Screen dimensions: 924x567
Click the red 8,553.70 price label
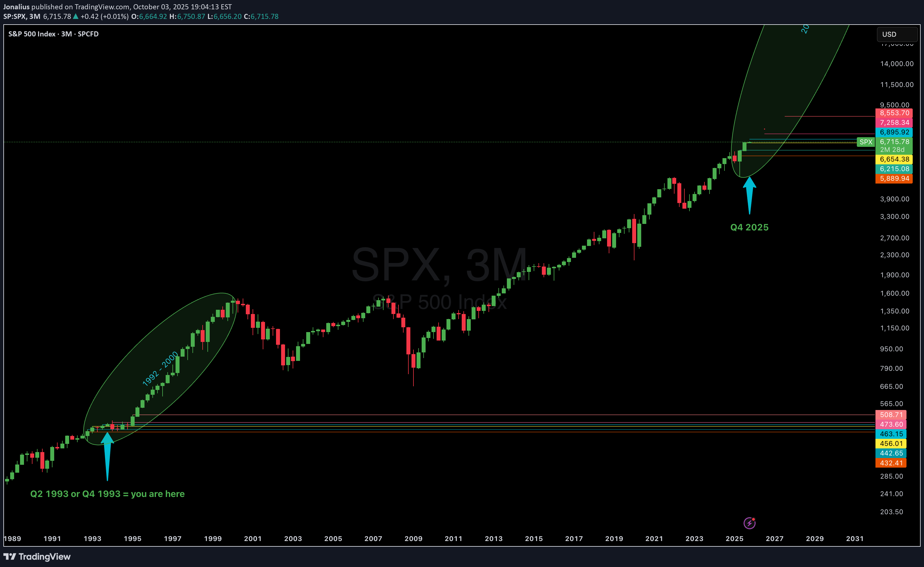(x=894, y=113)
